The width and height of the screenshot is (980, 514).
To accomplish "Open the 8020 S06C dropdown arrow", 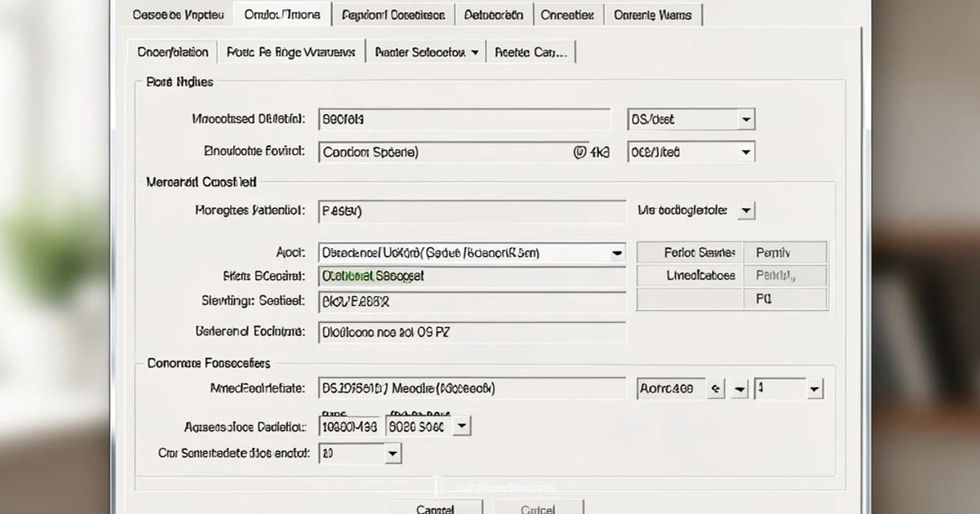I will pyautogui.click(x=462, y=426).
